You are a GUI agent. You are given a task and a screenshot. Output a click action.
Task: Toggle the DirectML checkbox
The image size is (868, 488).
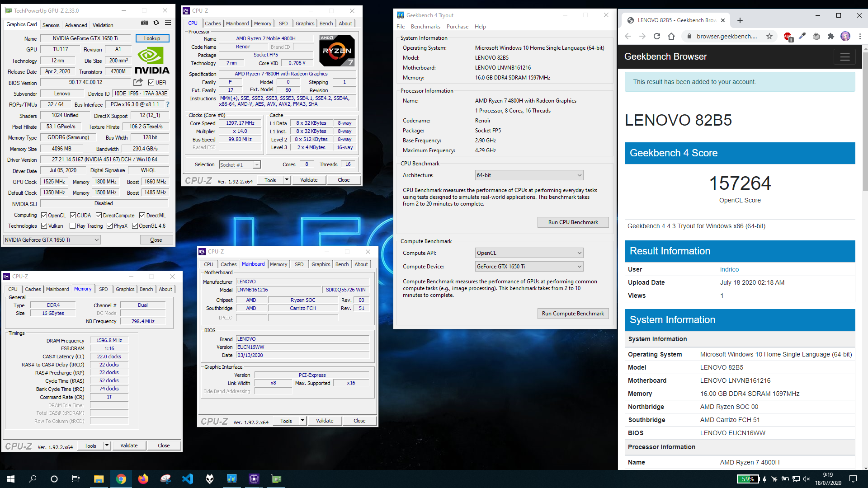click(142, 216)
